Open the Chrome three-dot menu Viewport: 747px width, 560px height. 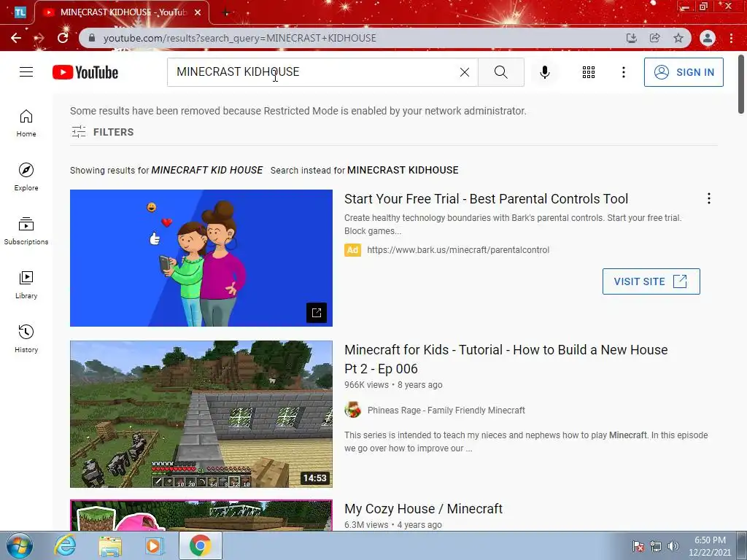click(731, 38)
